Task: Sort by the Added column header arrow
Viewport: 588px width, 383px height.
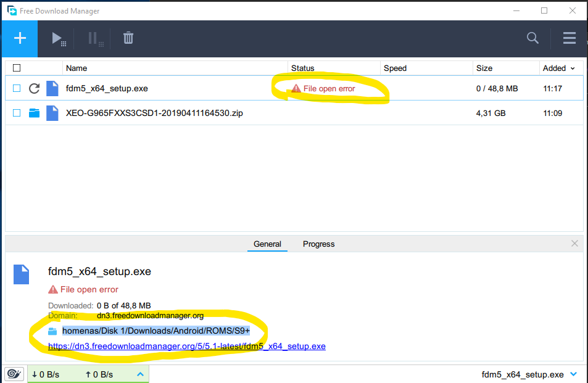Action: [573, 68]
